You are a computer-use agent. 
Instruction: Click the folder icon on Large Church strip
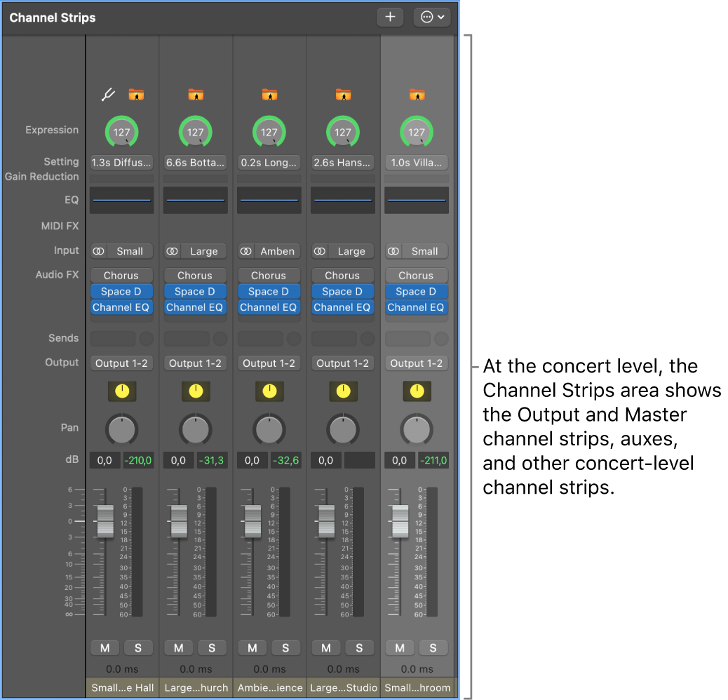coord(196,95)
